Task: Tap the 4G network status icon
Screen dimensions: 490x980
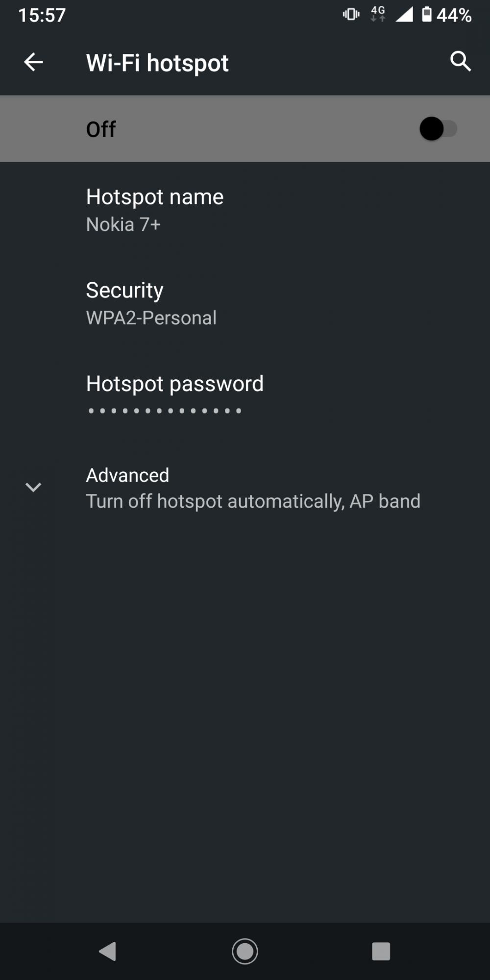Action: (x=378, y=14)
